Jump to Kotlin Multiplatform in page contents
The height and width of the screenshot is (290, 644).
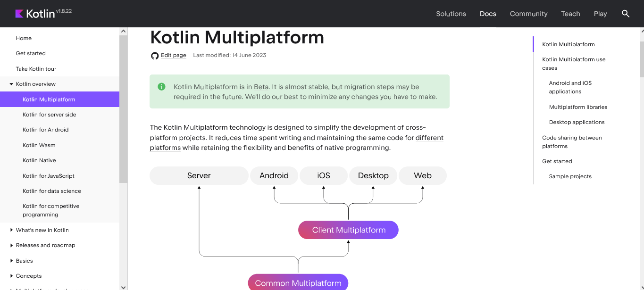(x=568, y=44)
